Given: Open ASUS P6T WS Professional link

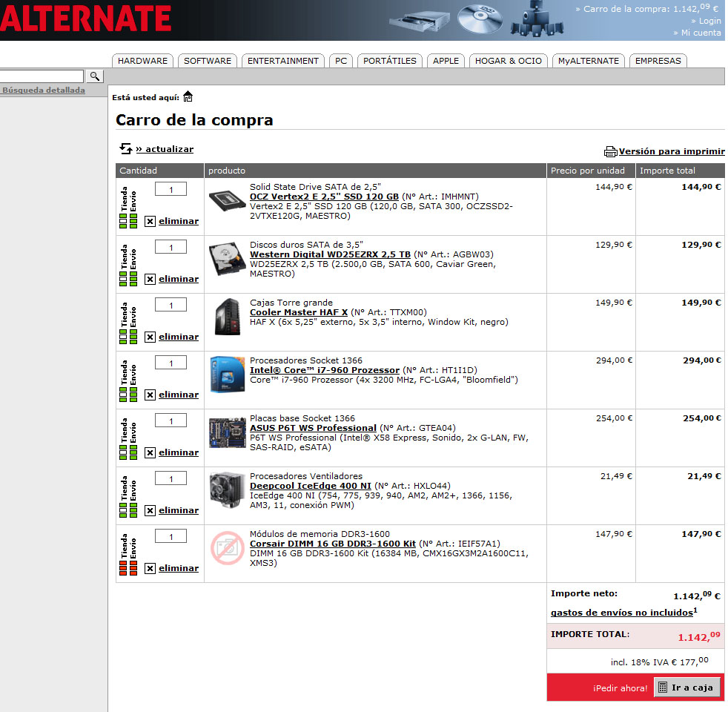Looking at the screenshot, I should point(313,428).
